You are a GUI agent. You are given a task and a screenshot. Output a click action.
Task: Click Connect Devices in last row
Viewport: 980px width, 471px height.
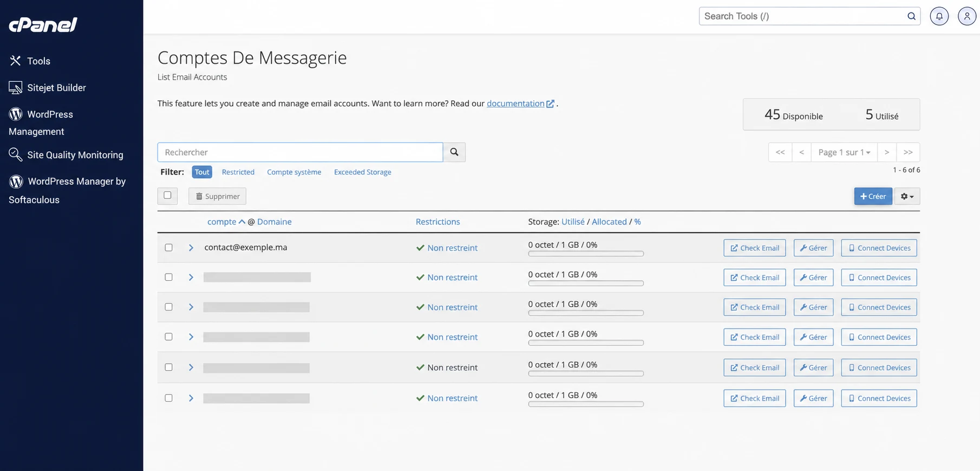(879, 398)
